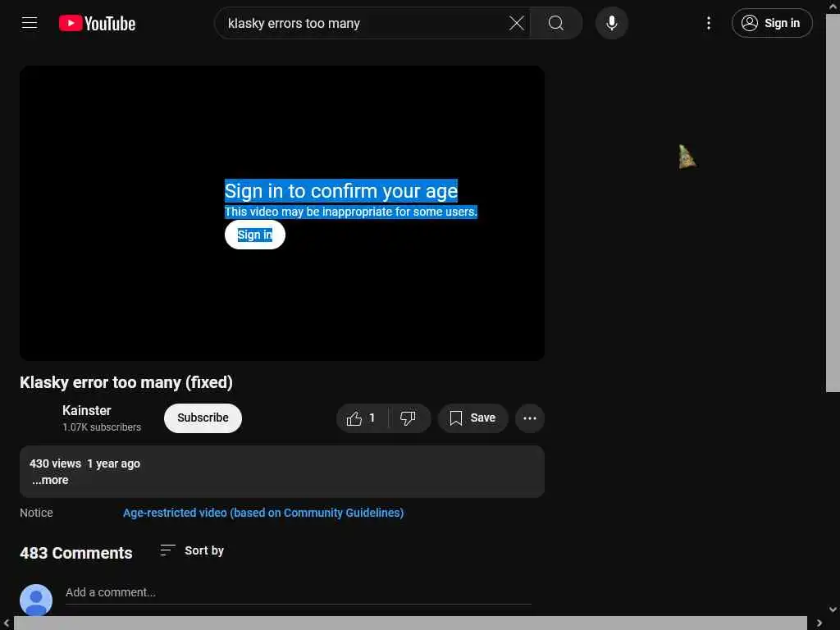The width and height of the screenshot is (840, 630).
Task: Click '483 Comments' heading
Action: 76,553
